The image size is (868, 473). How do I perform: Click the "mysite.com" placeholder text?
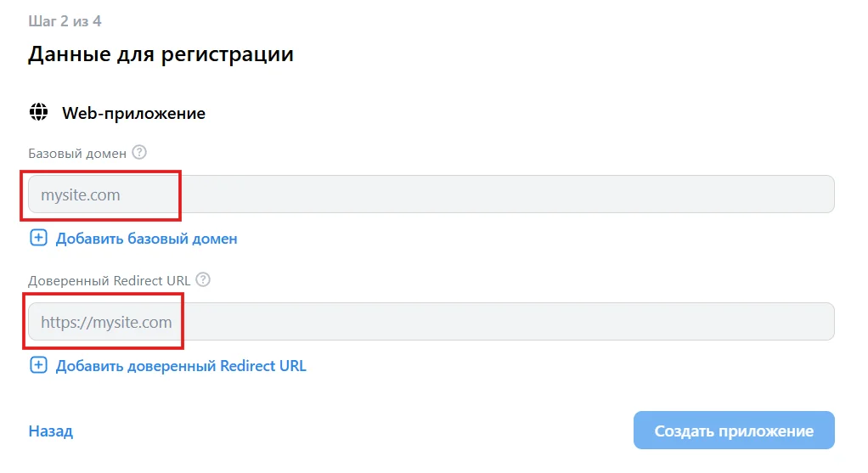81,195
